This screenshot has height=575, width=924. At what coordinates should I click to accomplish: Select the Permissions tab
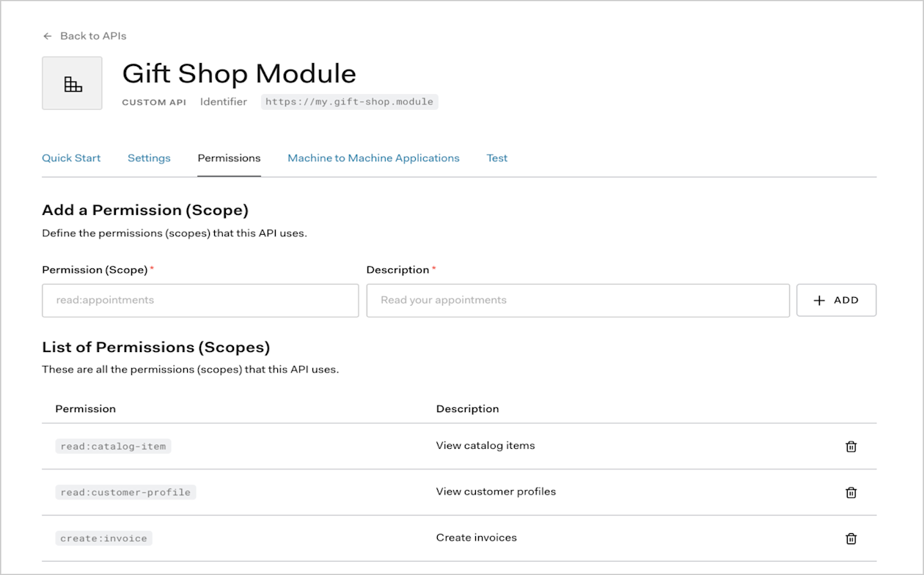229,158
